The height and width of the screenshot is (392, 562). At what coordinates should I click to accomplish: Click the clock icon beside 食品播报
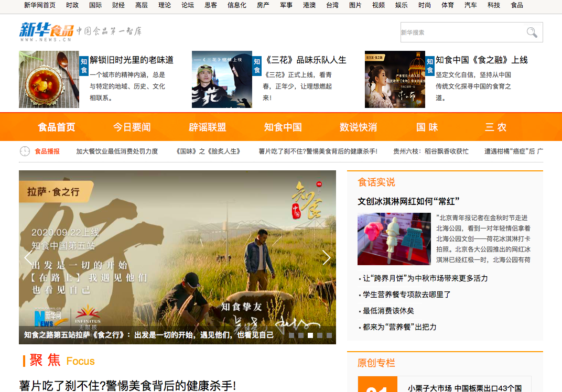click(25, 151)
